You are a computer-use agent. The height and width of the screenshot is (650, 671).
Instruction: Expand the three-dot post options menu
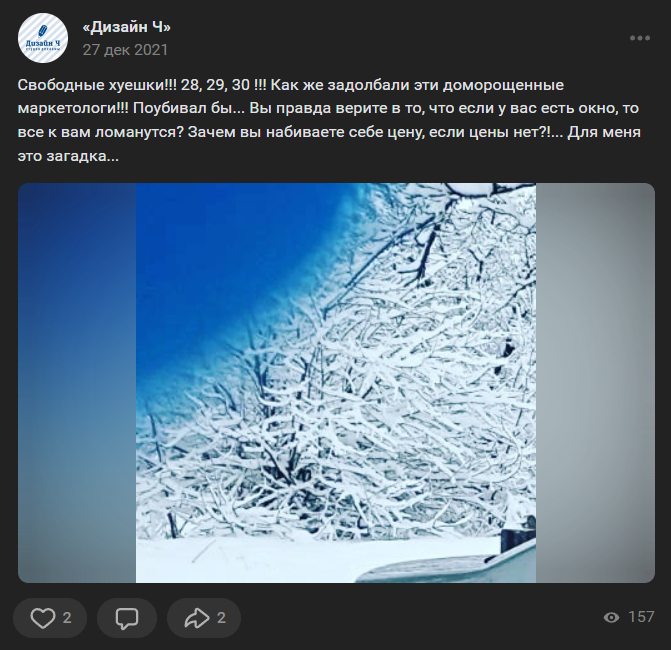[x=640, y=38]
